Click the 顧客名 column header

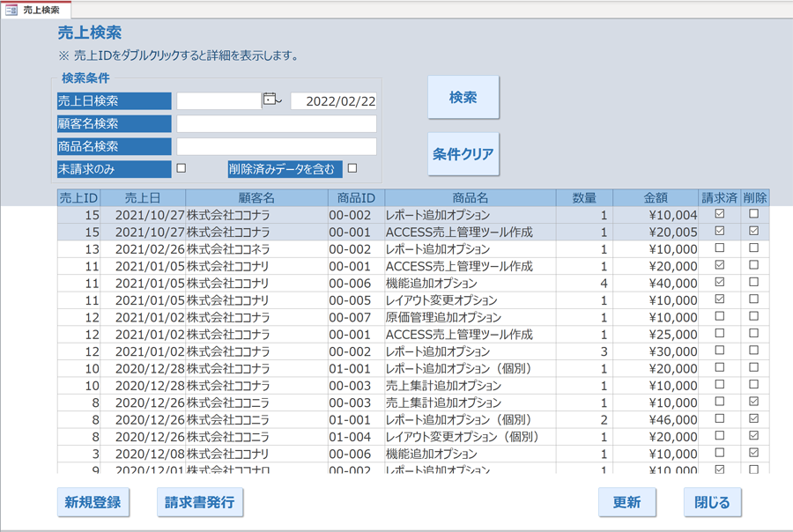[256, 197]
